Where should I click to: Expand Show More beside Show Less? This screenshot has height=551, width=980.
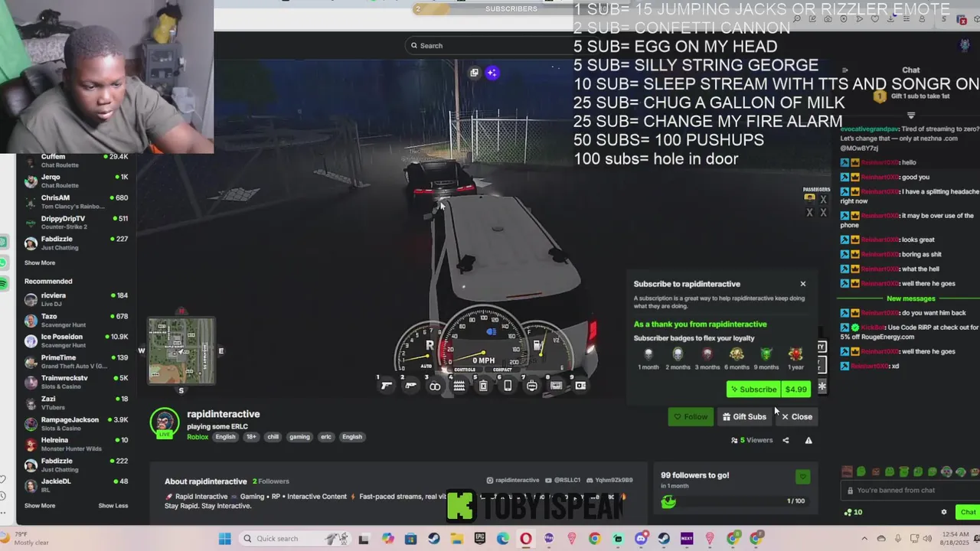40,505
